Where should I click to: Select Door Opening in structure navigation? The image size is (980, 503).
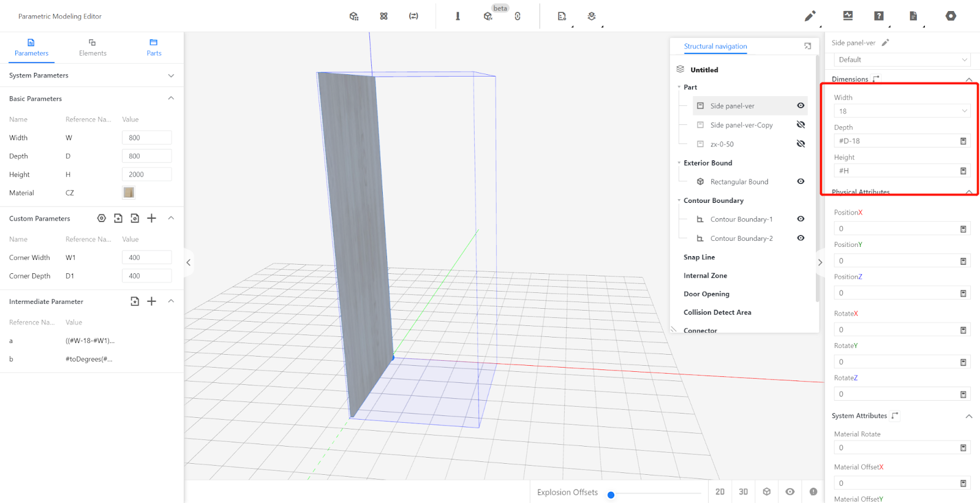[x=706, y=294]
